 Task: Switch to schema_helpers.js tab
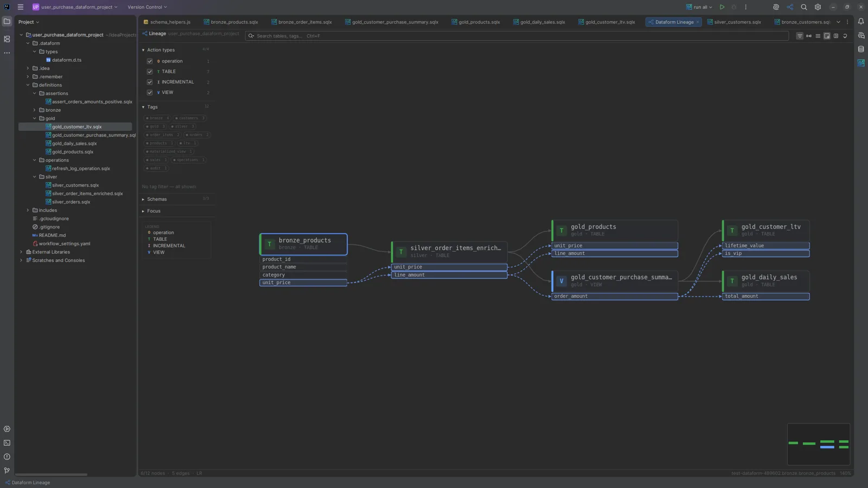[167, 22]
